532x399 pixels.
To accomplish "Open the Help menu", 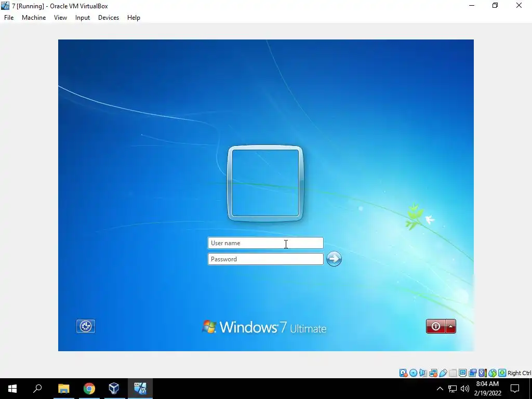I will pyautogui.click(x=134, y=18).
